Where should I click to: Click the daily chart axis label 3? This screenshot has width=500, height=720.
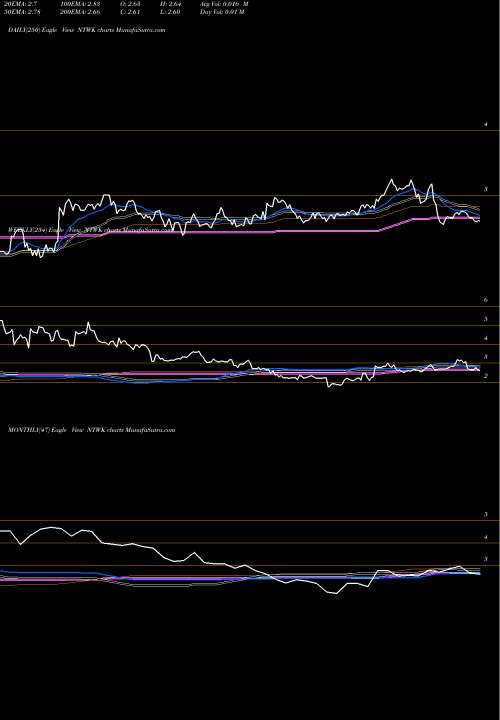click(x=486, y=189)
